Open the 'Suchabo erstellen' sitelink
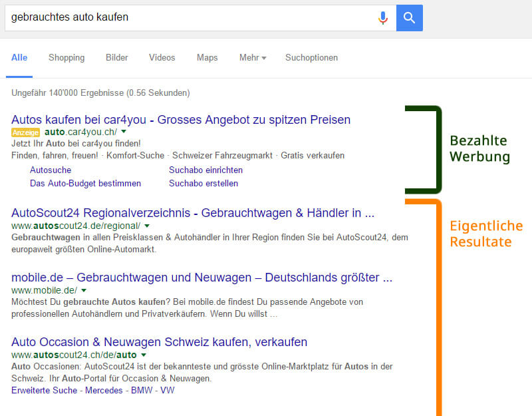The image size is (532, 416). (x=203, y=184)
